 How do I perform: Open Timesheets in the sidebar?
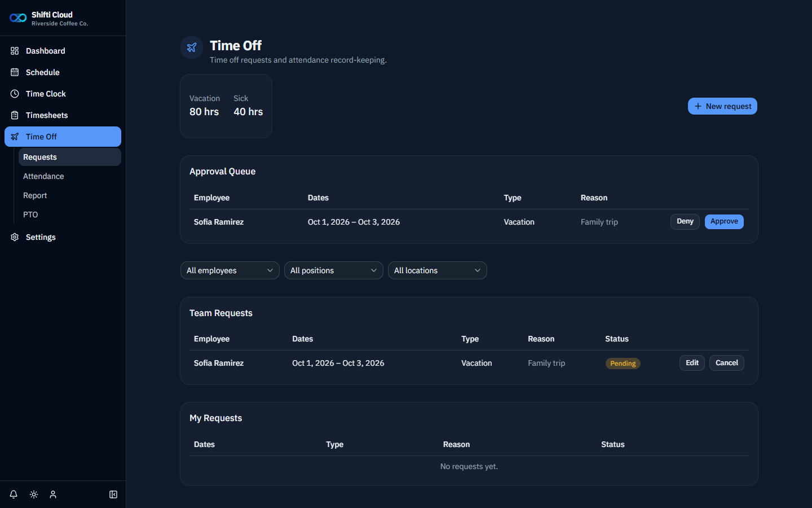pyautogui.click(x=63, y=115)
